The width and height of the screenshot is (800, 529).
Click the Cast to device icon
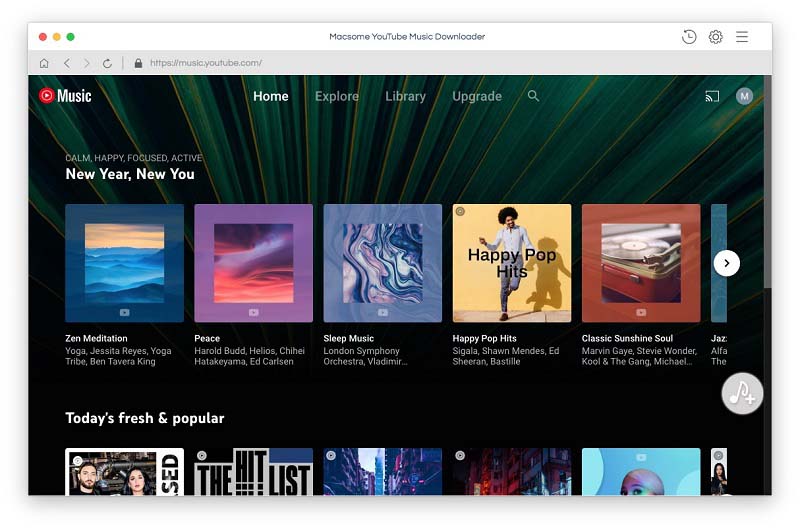click(x=712, y=96)
